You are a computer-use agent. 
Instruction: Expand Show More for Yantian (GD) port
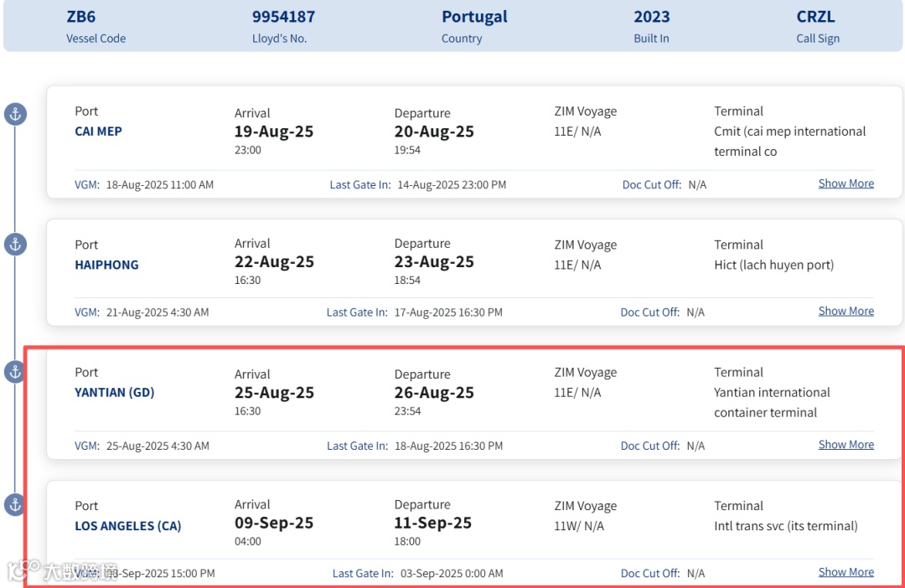click(x=846, y=445)
